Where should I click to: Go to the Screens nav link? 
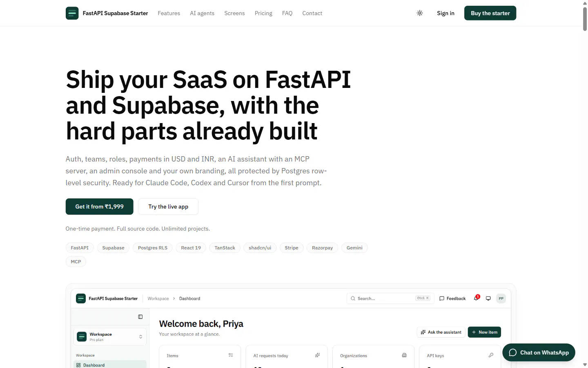tap(234, 13)
